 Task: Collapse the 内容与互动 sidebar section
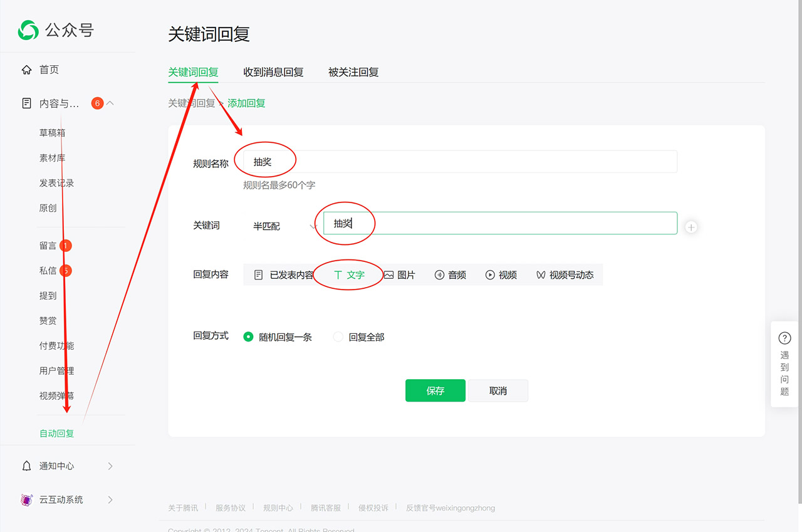pyautogui.click(x=110, y=103)
